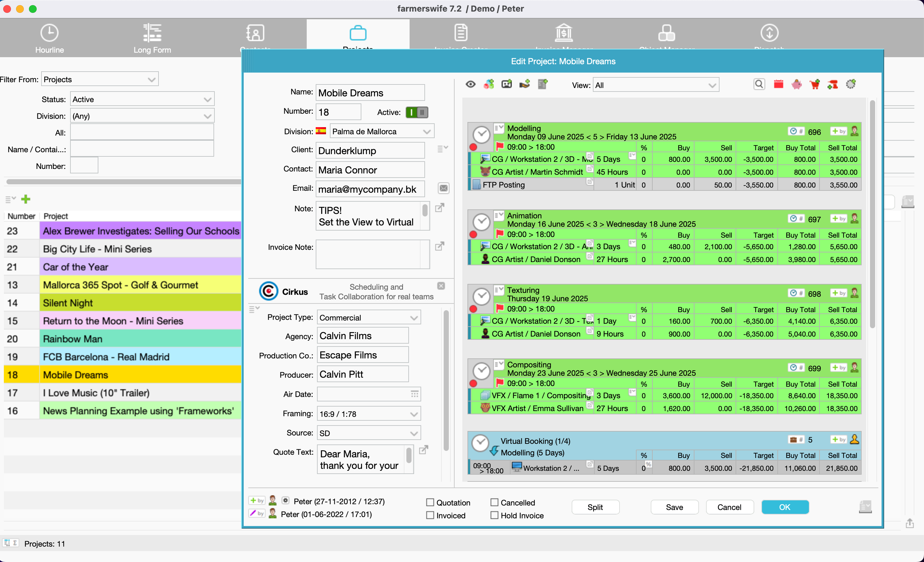Switch to the Long Form tab
Screen dimensions: 924x562
pos(152,38)
